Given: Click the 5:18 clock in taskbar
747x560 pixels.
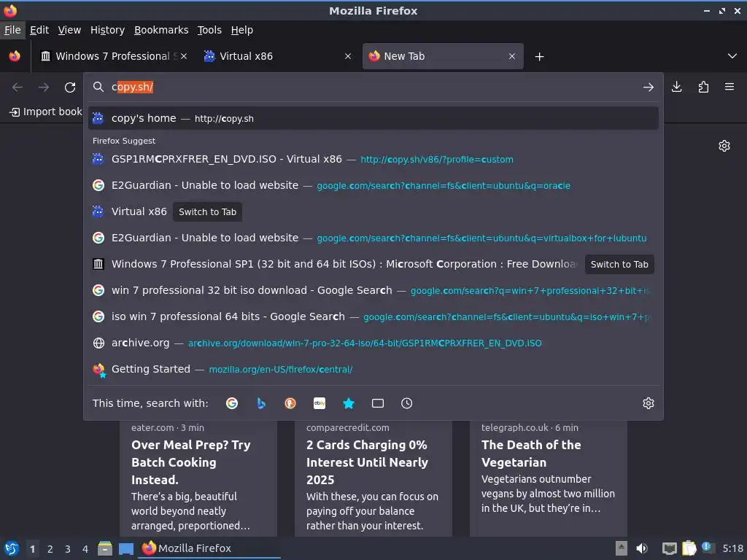Looking at the screenshot, I should 732,548.
